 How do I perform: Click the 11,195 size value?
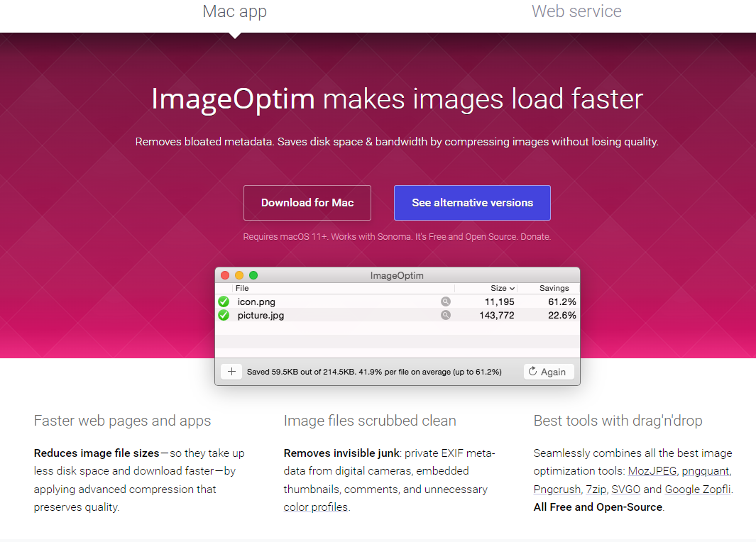(500, 302)
